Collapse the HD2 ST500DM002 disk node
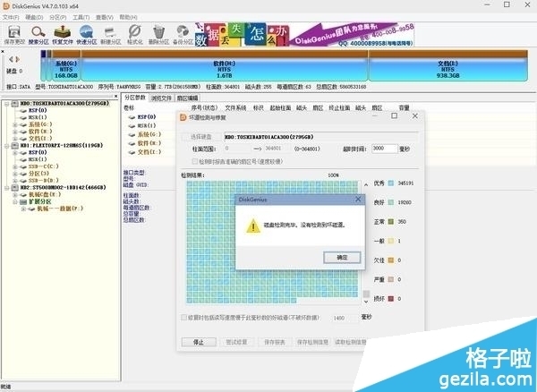Screen dimensions: 537x392 click(7, 188)
